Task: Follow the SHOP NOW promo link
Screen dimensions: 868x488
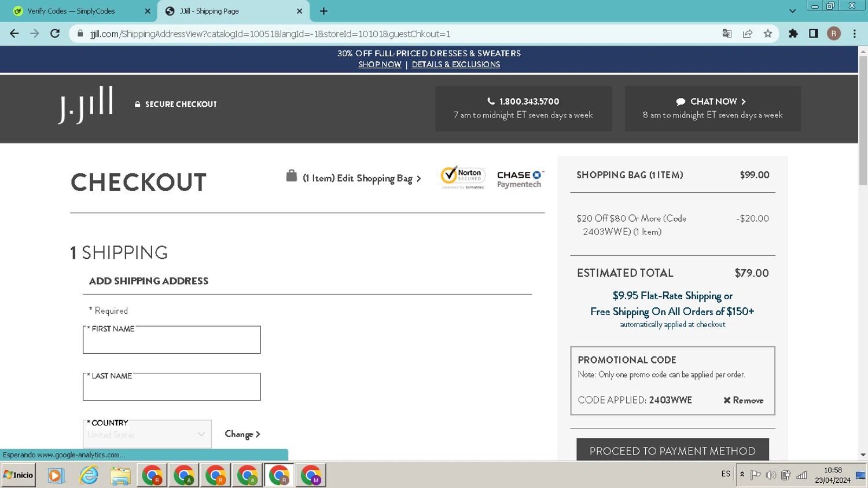Action: coord(380,64)
